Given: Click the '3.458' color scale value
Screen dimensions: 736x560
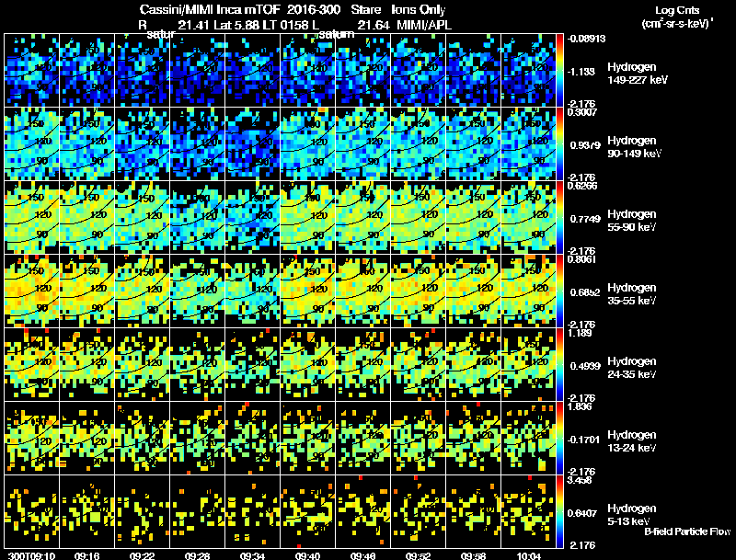Looking at the screenshot, I should pos(580,480).
